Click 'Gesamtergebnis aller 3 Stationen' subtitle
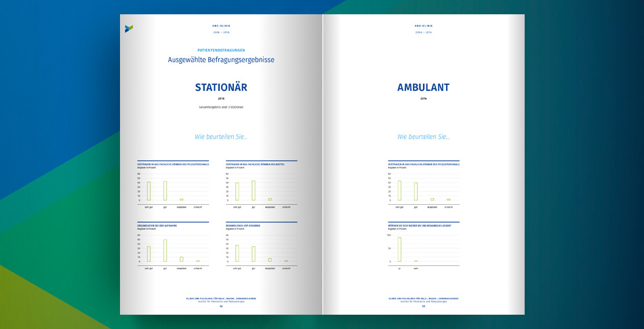Viewport: 644px width, 329px height. (221, 107)
